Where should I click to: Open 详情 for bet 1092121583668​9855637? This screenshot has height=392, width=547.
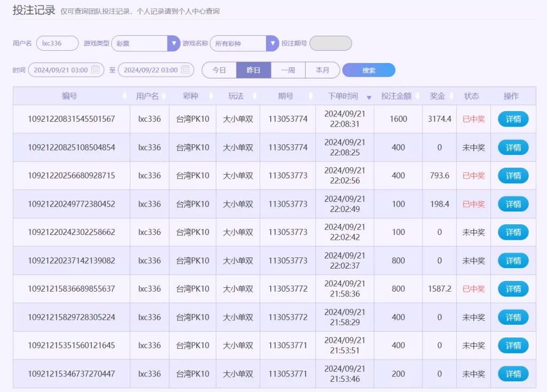(x=513, y=289)
